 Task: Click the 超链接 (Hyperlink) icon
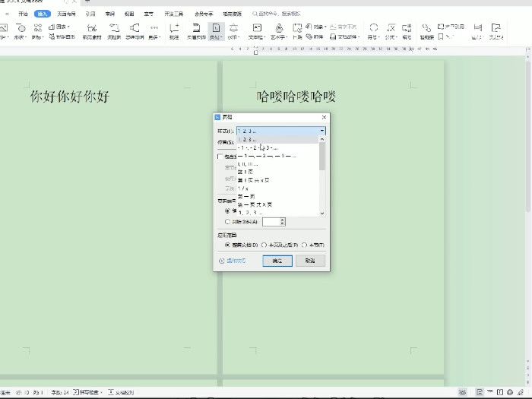pyautogui.click(x=427, y=31)
